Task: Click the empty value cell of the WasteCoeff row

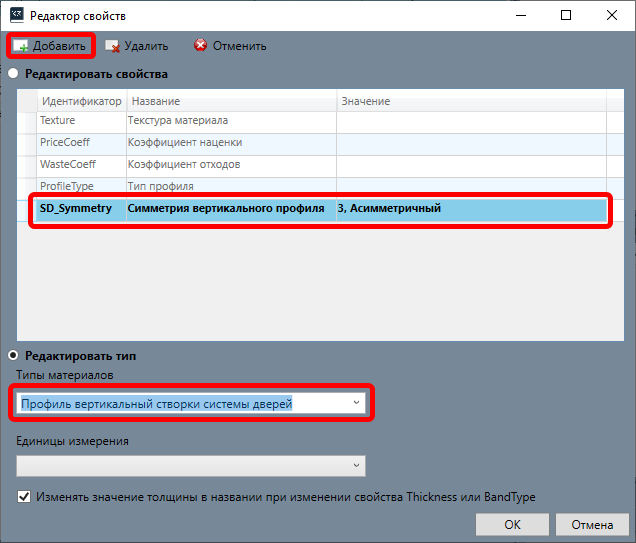Action: (471, 164)
